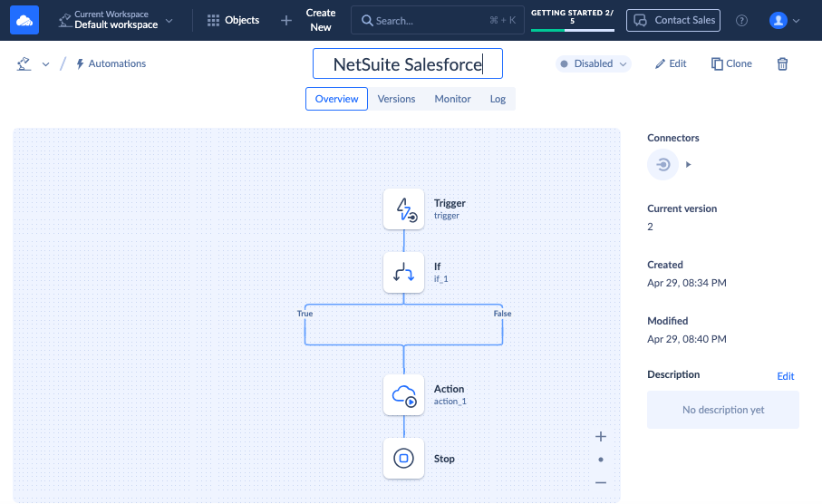The height and width of the screenshot is (504, 822).
Task: Zoom in the canvas with plus
Action: pos(601,436)
